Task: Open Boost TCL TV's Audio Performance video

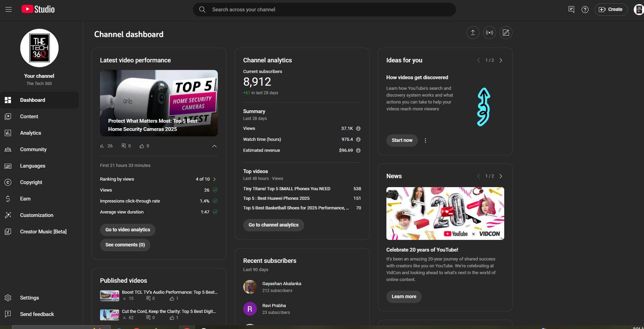Action: 170,292
